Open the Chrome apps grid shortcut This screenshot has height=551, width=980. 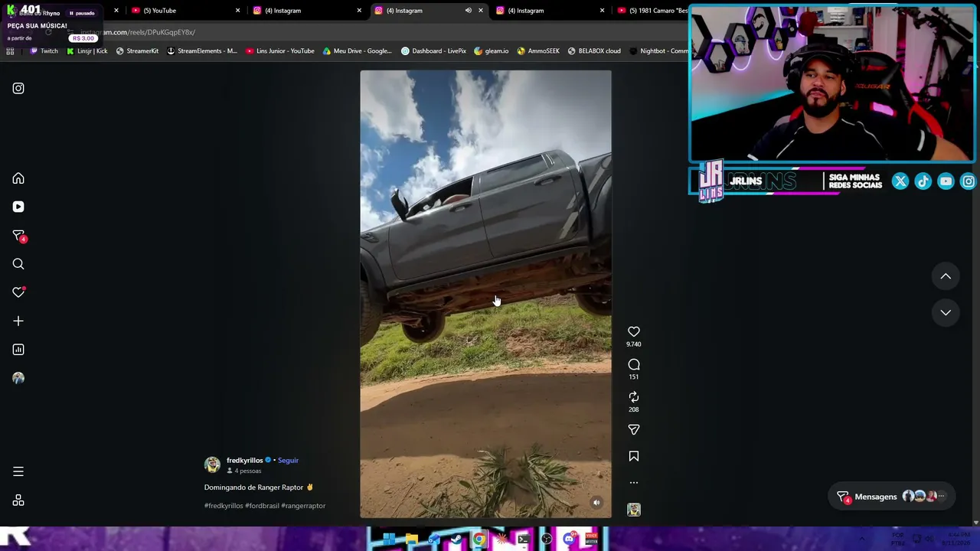pyautogui.click(x=10, y=51)
